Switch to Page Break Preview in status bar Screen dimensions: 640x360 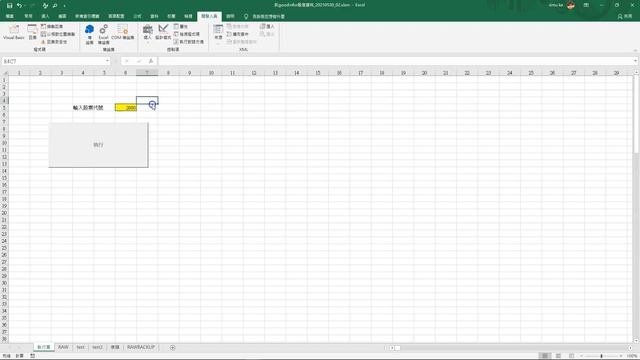tap(571, 356)
